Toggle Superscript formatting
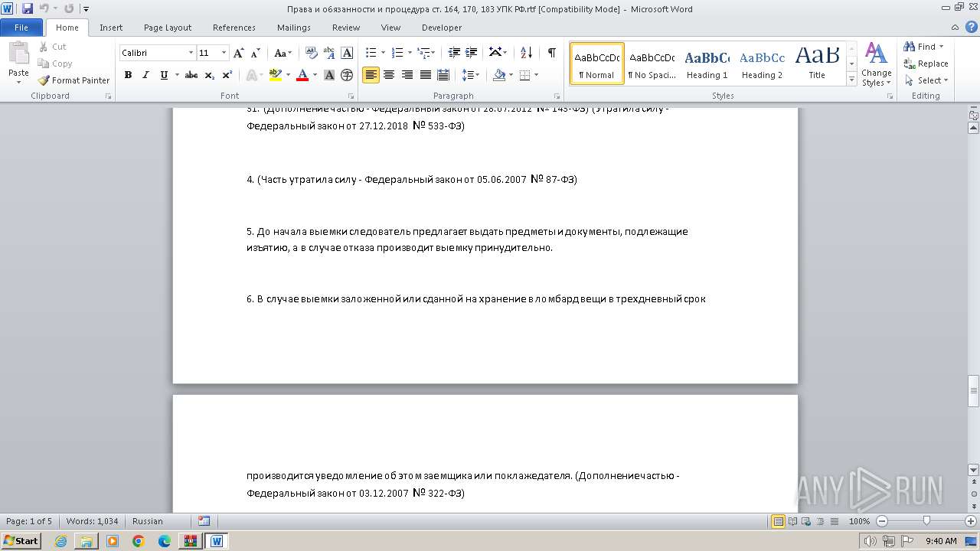Screen dimensions: 980x551 coord(227,75)
